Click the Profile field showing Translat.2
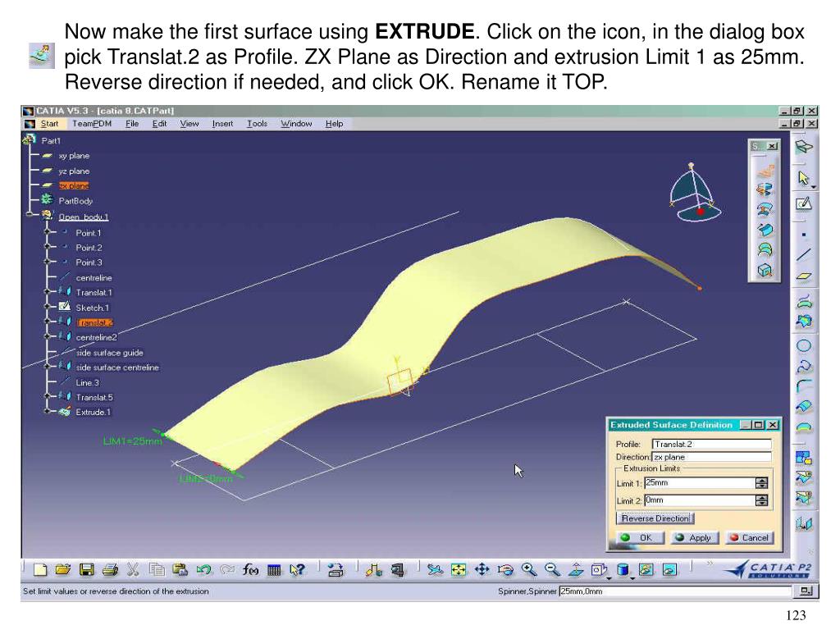This screenshot has width=840, height=630. click(711, 444)
